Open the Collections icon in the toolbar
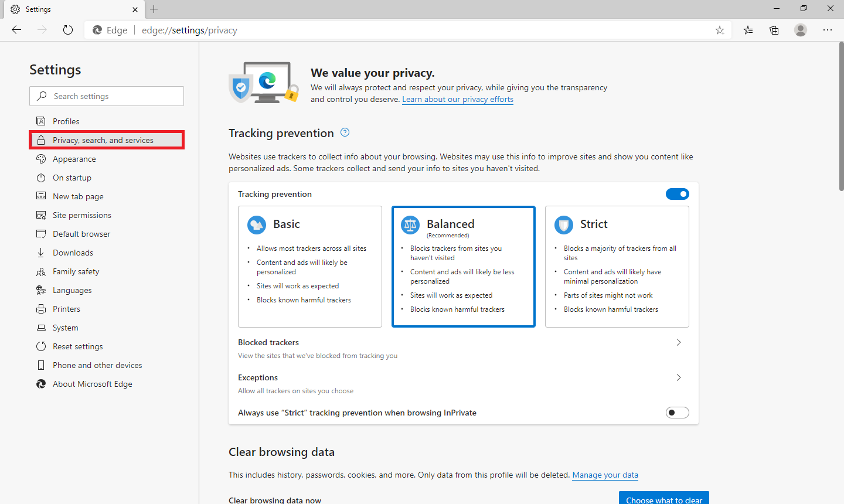The width and height of the screenshot is (844, 504). coord(774,29)
